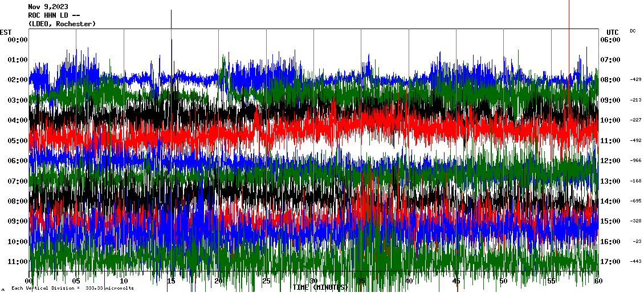Image resolution: width=644 pixels, height=296 pixels.
Task: Click the '40' minute tick label
Action: (409, 281)
